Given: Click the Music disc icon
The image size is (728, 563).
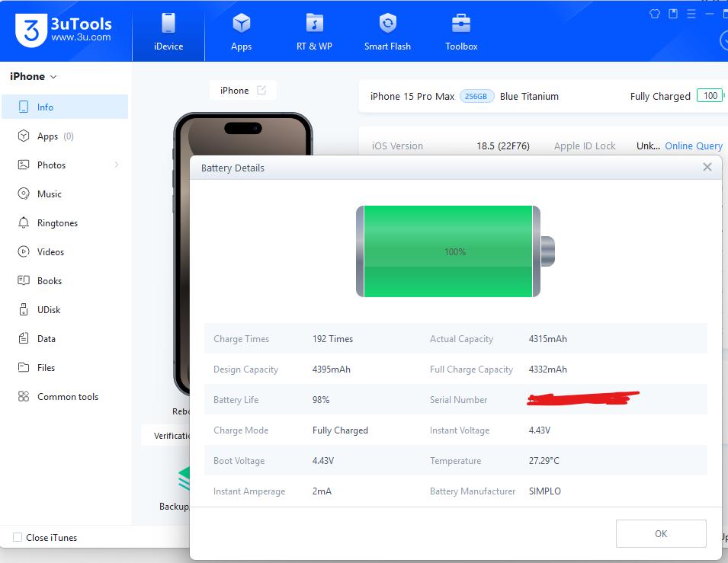Looking at the screenshot, I should coord(23,194).
